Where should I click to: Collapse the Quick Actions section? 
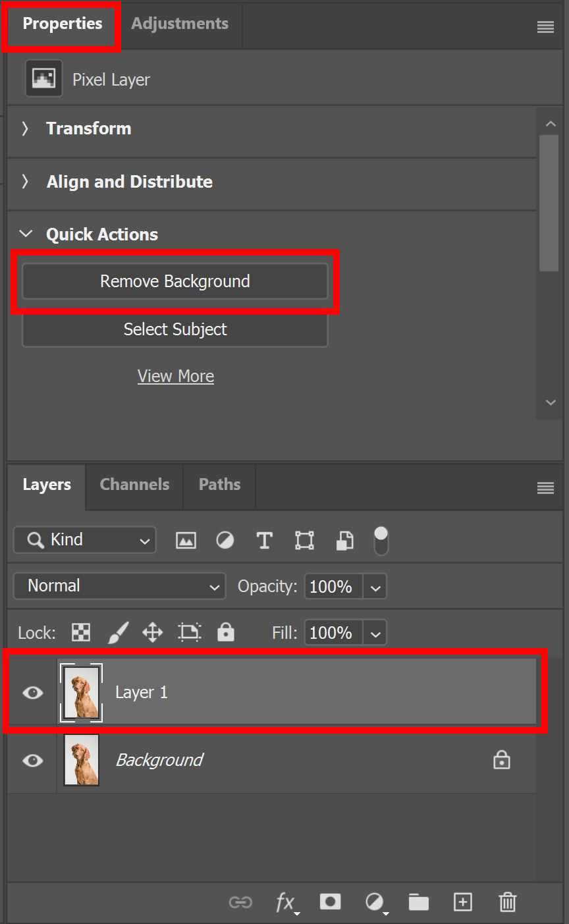coord(25,233)
